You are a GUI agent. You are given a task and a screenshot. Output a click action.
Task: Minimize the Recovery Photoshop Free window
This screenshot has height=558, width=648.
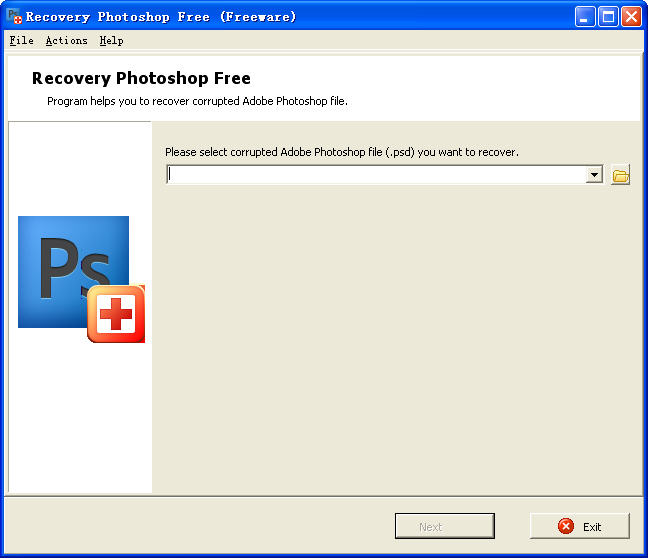(x=585, y=17)
